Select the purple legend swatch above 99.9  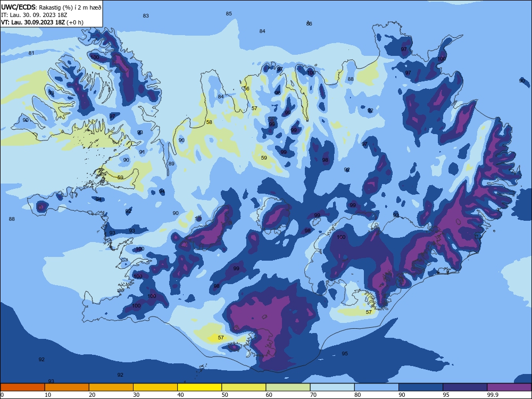point(509,387)
